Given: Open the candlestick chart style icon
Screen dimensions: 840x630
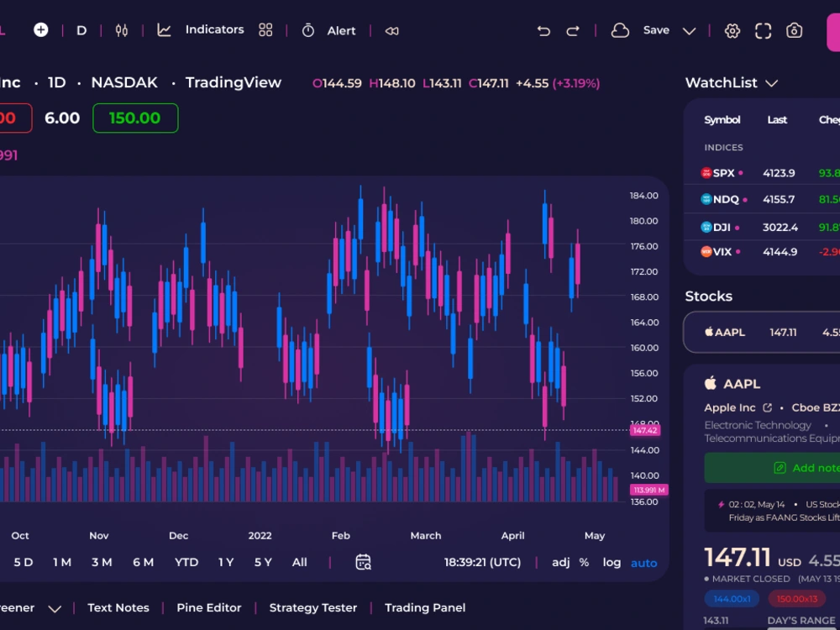Looking at the screenshot, I should coord(122,30).
